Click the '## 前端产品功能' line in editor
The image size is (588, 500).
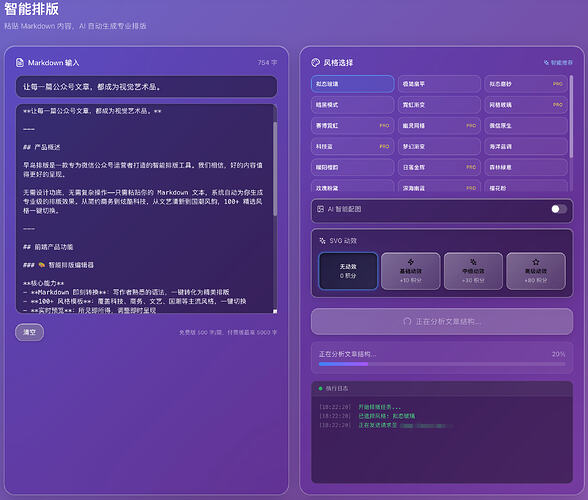pyautogui.click(x=48, y=247)
